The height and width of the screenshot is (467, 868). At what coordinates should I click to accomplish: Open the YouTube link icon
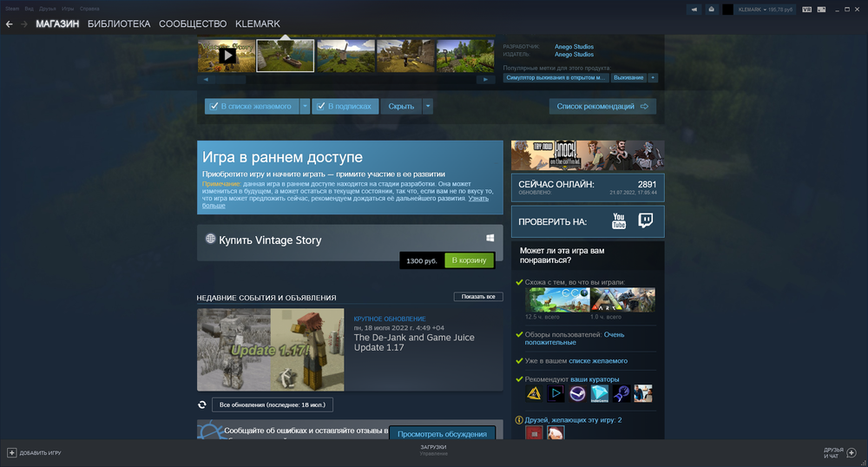point(619,221)
